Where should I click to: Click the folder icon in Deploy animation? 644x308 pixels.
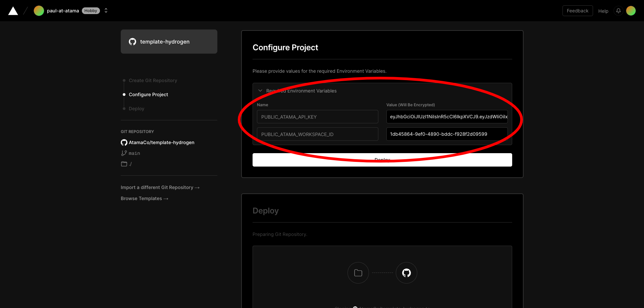[358, 273]
